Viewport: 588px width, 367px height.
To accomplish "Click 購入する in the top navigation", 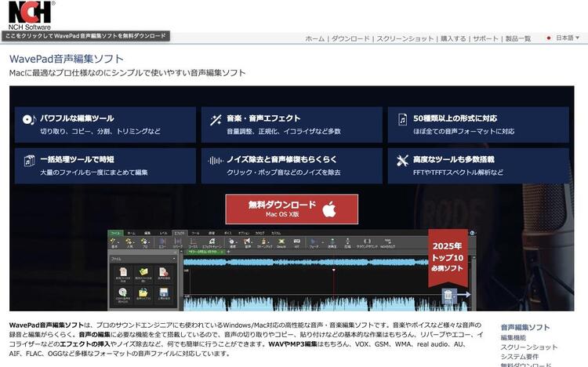I will (453, 38).
